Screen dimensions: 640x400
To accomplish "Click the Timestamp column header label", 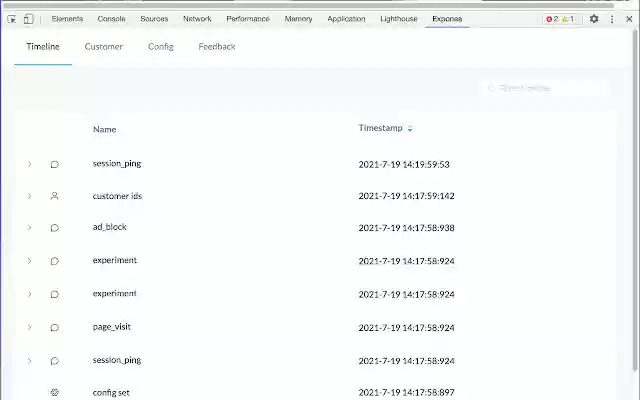I will pos(380,128).
